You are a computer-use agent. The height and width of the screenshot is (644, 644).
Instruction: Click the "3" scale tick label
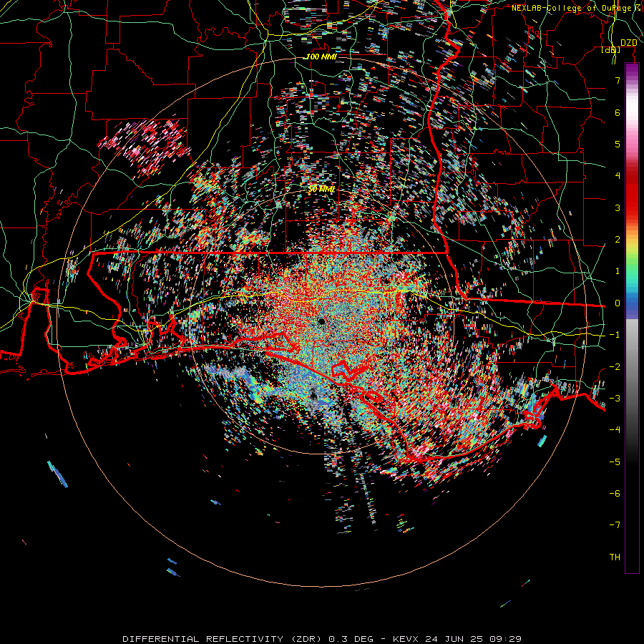[x=618, y=208]
